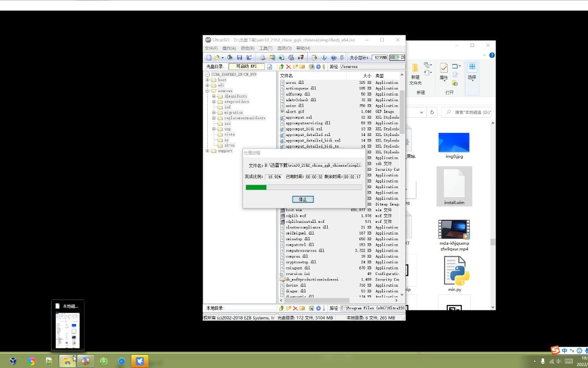This screenshot has width=588, height=368.
Task: Expand the boot folder node
Action: [x=207, y=80]
